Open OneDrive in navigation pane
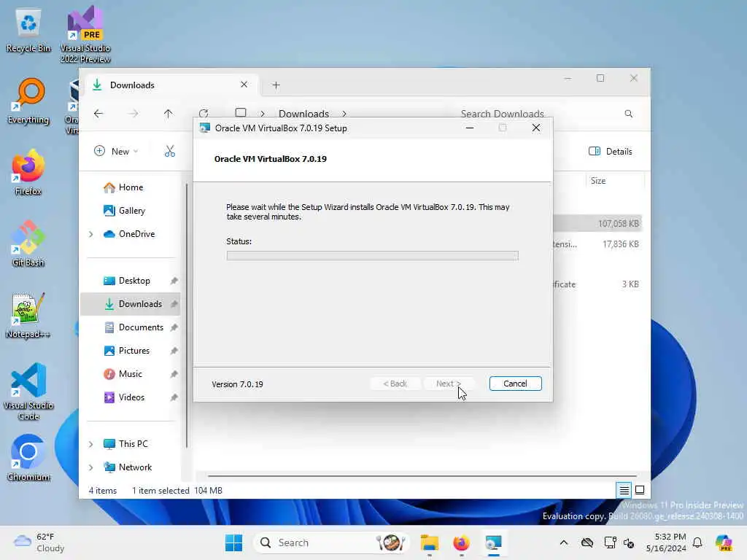747x560 pixels. point(136,234)
